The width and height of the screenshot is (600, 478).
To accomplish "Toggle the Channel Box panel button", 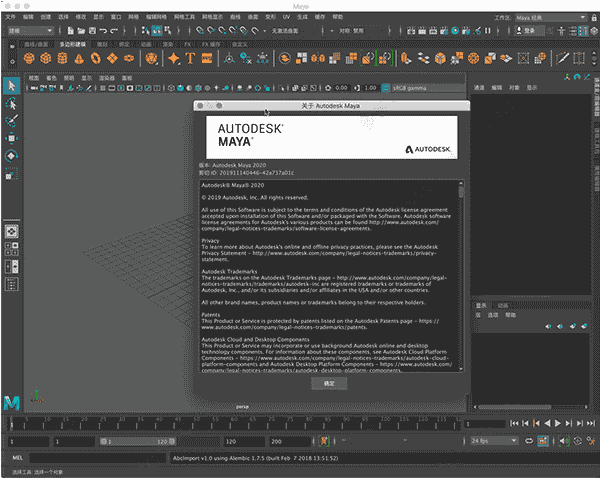I will [x=583, y=31].
